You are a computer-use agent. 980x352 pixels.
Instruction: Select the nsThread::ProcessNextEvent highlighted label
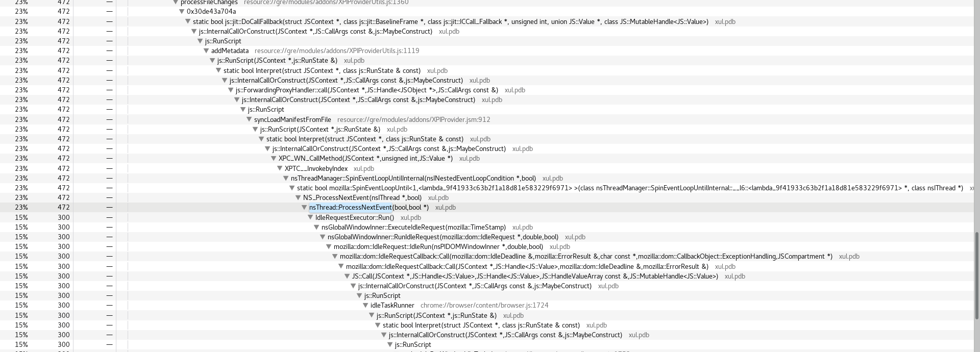350,207
